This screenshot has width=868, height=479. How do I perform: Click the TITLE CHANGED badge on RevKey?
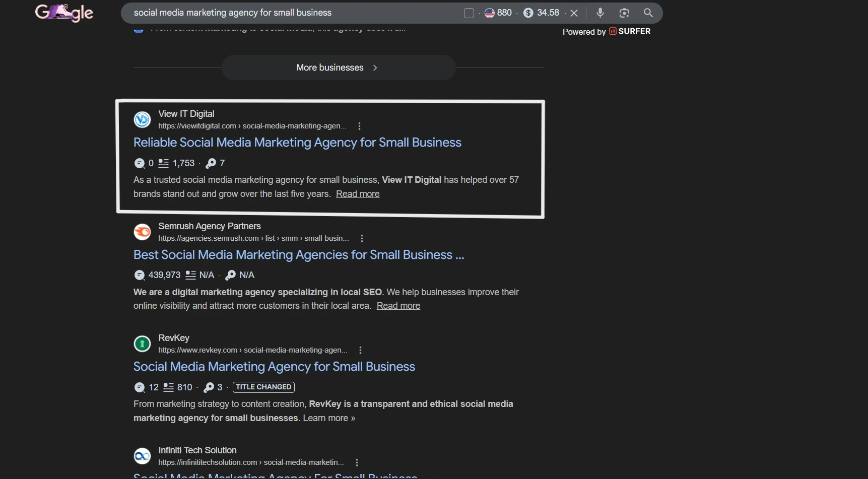(x=263, y=387)
